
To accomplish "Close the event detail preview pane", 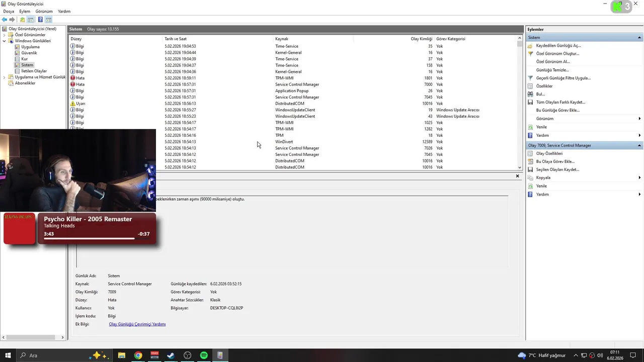I will coord(517,176).
